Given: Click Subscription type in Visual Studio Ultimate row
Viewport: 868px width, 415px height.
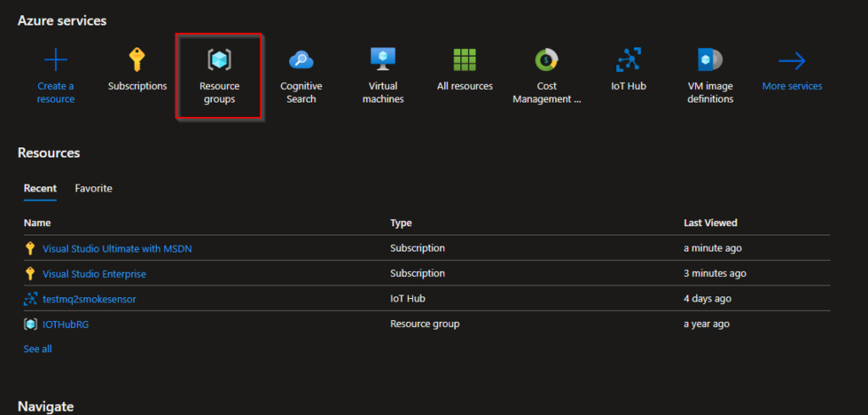Looking at the screenshot, I should [417, 248].
